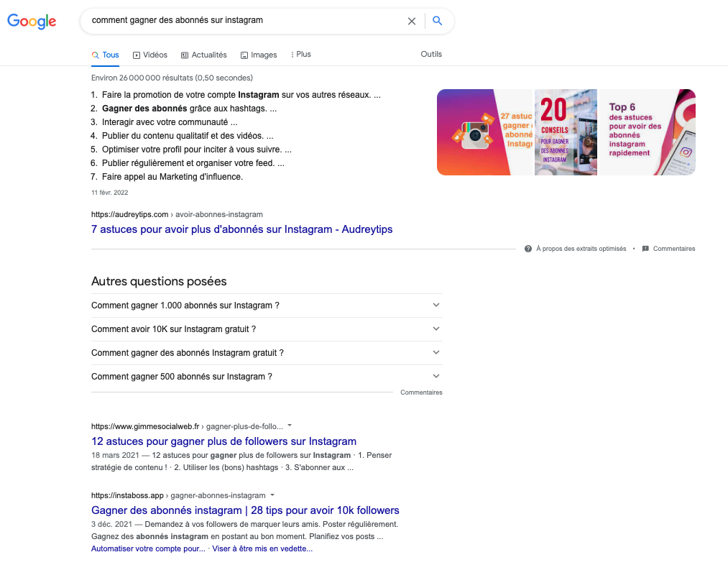The height and width of the screenshot is (570, 728).
Task: Open the Outils search tools
Action: [x=431, y=54]
